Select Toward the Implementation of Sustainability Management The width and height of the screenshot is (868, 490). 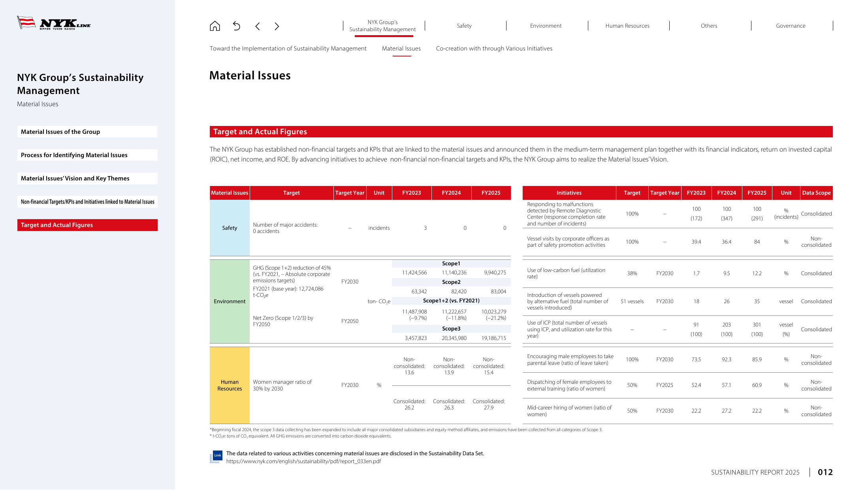click(288, 49)
